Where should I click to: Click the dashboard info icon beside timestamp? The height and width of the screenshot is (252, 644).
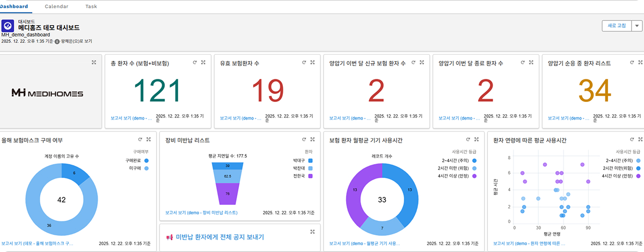click(57, 41)
